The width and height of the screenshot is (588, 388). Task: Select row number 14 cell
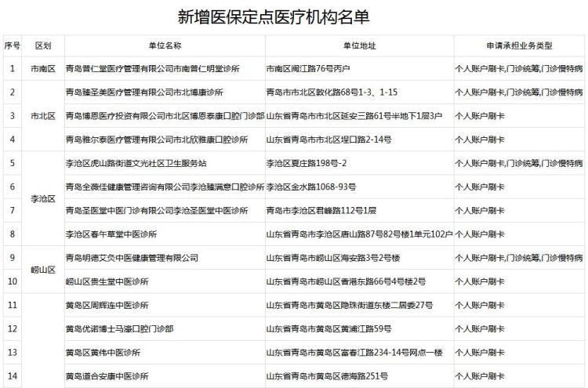pyautogui.click(x=13, y=376)
